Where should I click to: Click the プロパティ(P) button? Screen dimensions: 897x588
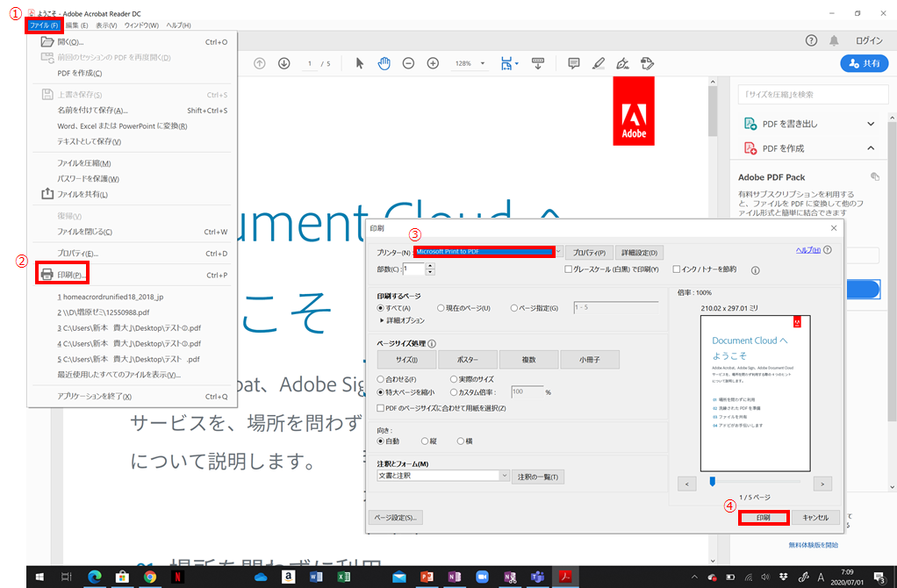pyautogui.click(x=589, y=252)
